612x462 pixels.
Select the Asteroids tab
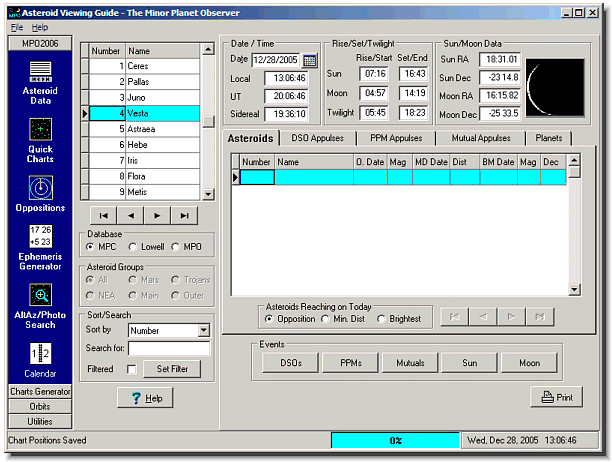pos(251,138)
